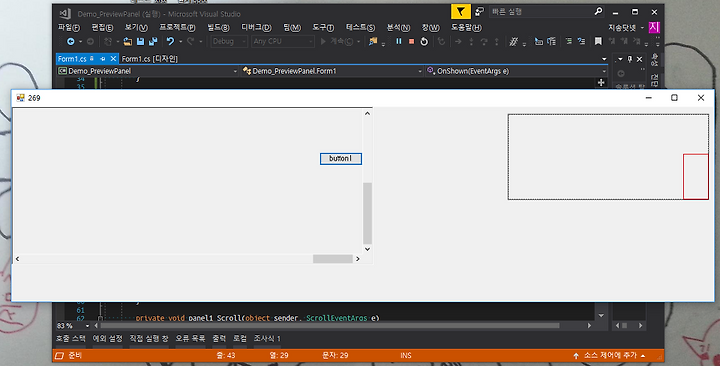This screenshot has height=366, width=720.
Task: Open the 파일(F) menu
Action: 68,28
